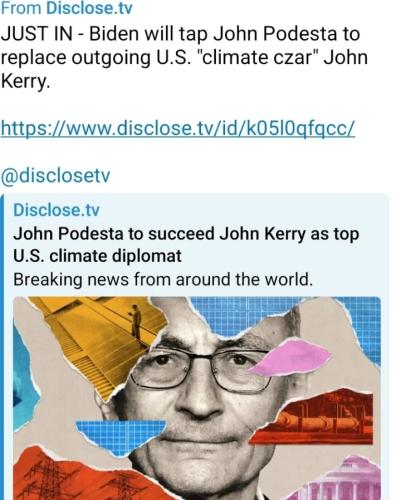The image size is (401, 500).
Task: Open the collage preview image
Action: point(197,398)
